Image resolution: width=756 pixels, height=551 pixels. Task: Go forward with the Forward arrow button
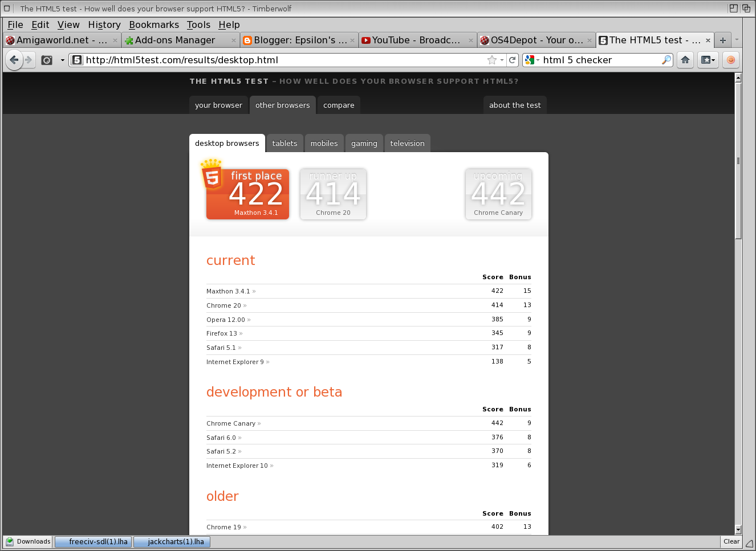tap(29, 60)
